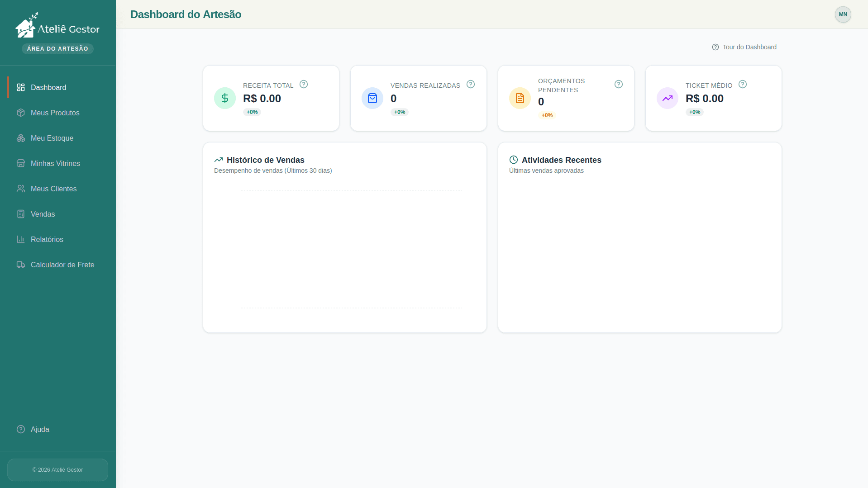Click the purple trend icon on Ticket Médio

667,98
